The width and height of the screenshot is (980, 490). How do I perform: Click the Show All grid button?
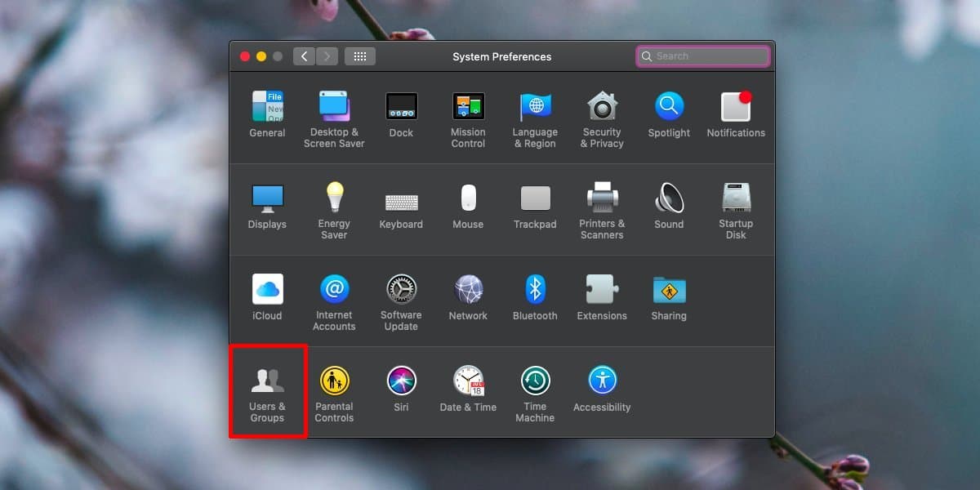(x=360, y=56)
